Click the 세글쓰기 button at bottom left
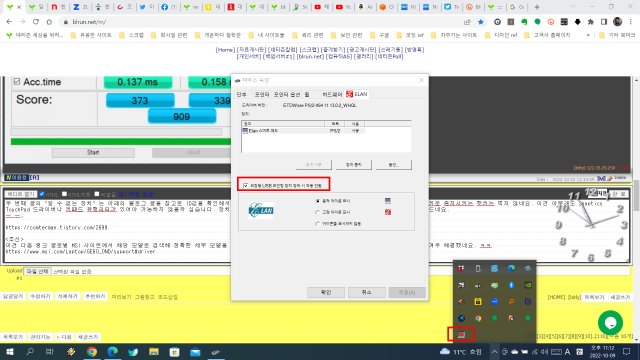This screenshot has height=360, width=640. coord(88,337)
